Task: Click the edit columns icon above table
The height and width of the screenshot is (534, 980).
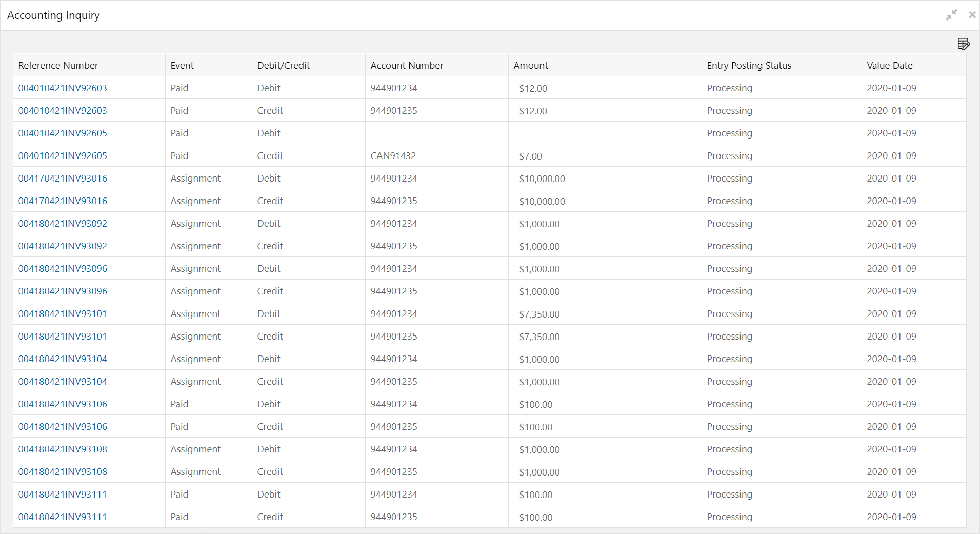Action: click(964, 44)
